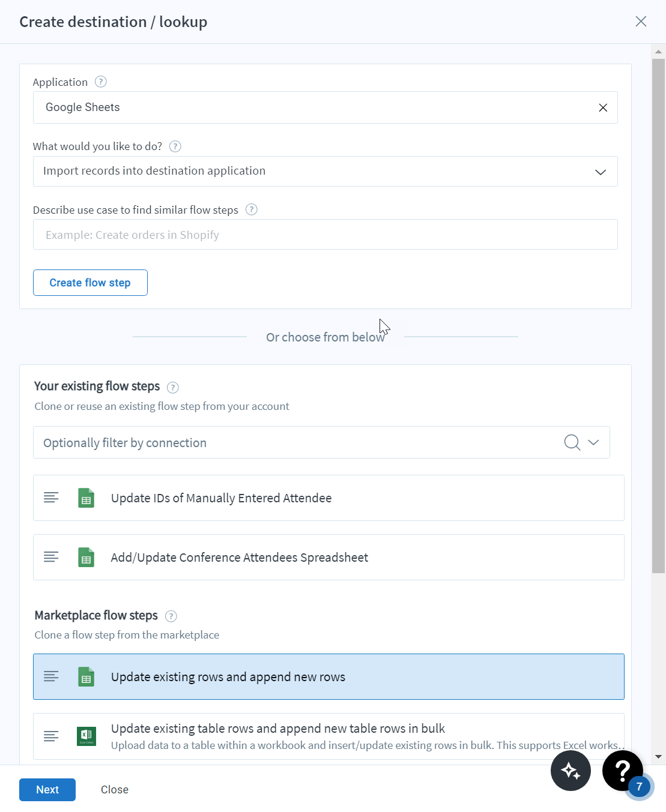Click the help icon beside Describe use case
The width and height of the screenshot is (666, 812).
(252, 209)
